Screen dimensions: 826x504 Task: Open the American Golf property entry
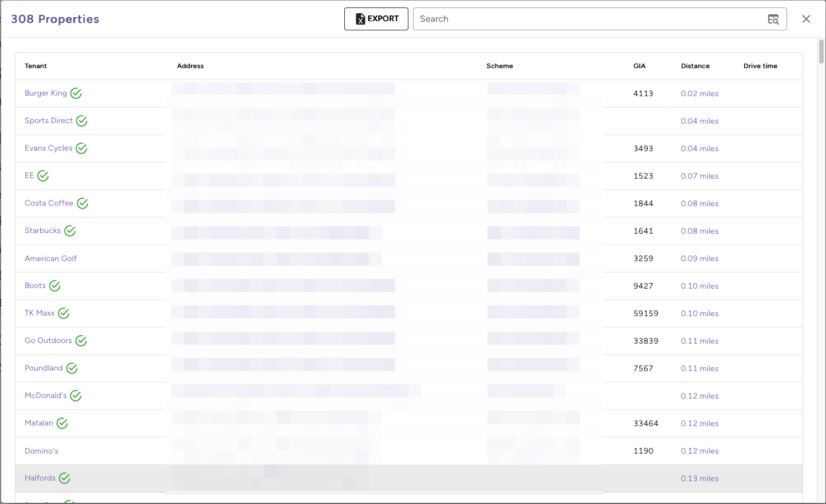(50, 258)
